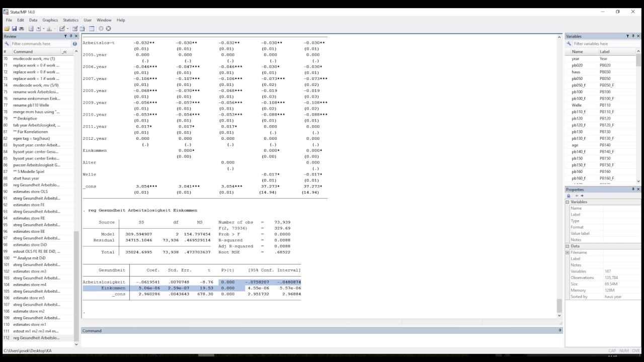This screenshot has width=644, height=362.
Task: Click the Variables panel funnel icon
Action: (627, 36)
